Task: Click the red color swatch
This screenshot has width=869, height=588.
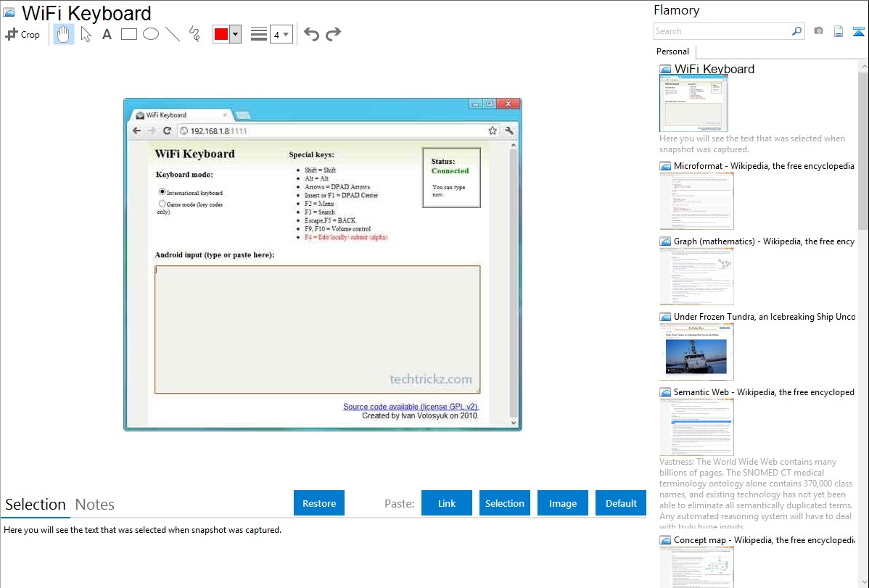Action: [221, 34]
